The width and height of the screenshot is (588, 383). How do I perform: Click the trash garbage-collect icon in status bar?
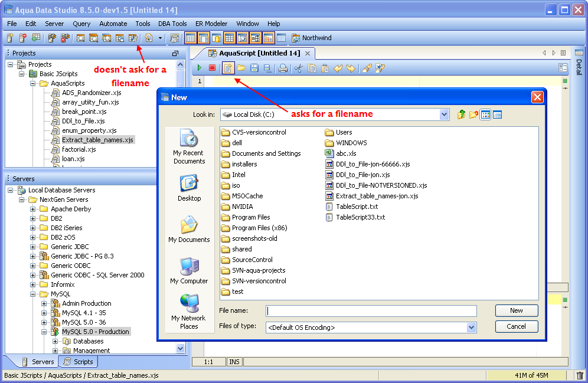(580, 375)
